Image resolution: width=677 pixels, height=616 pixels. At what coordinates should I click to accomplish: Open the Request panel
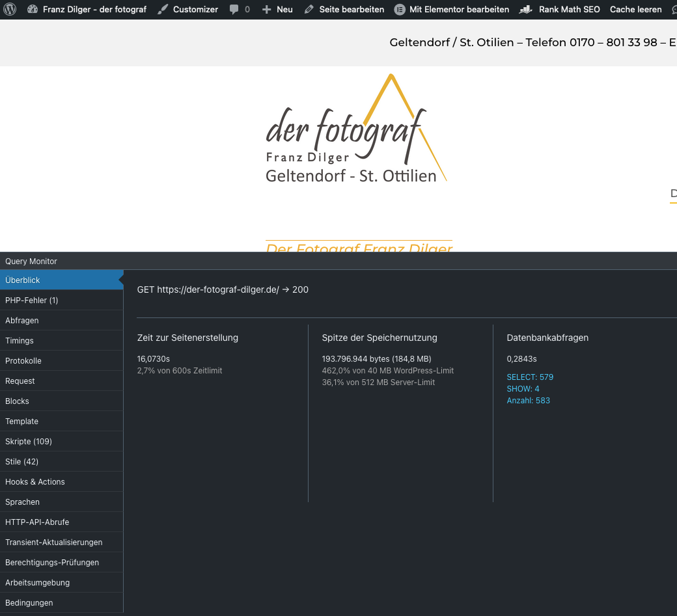[61, 381]
